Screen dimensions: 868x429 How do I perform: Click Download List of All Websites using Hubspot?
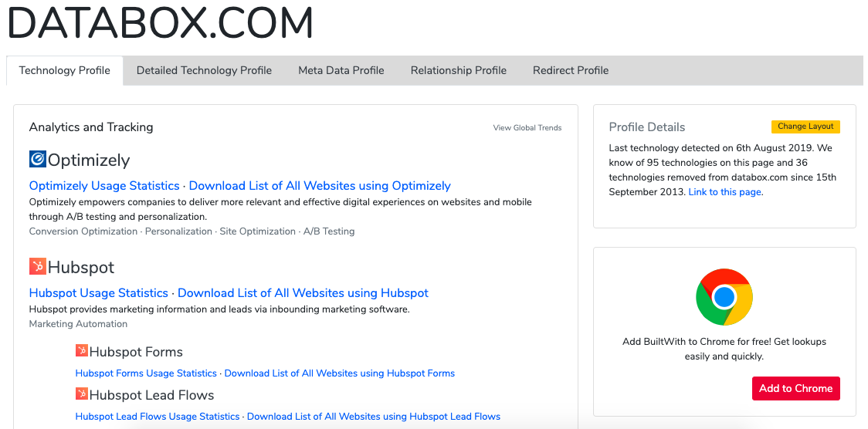(x=303, y=293)
